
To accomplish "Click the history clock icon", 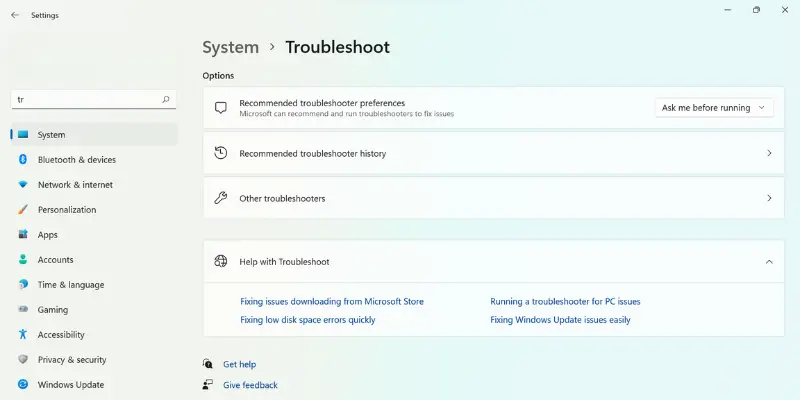I will pyautogui.click(x=220, y=153).
